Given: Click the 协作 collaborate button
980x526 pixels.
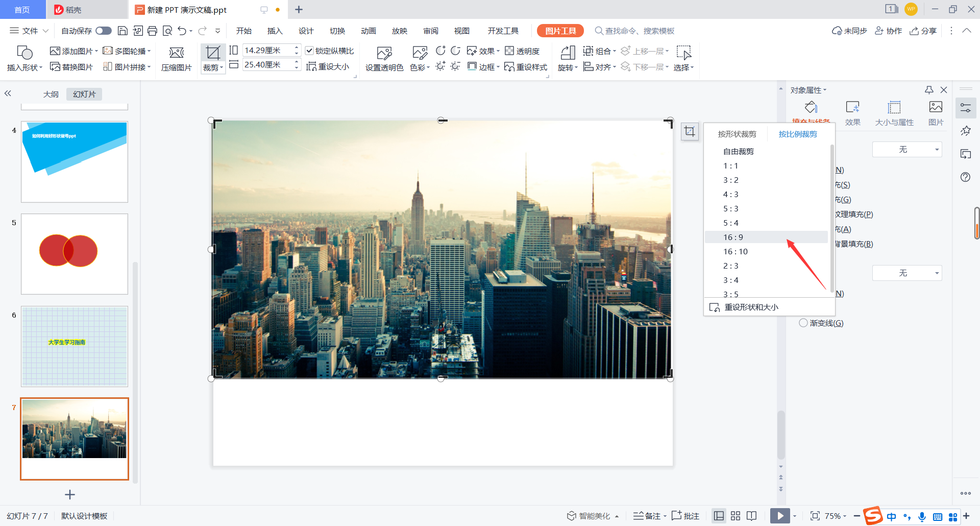Looking at the screenshot, I should point(888,31).
